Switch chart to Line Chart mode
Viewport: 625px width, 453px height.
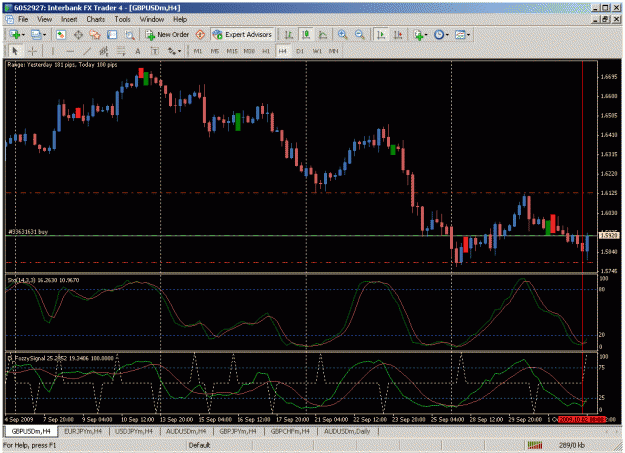(x=323, y=35)
